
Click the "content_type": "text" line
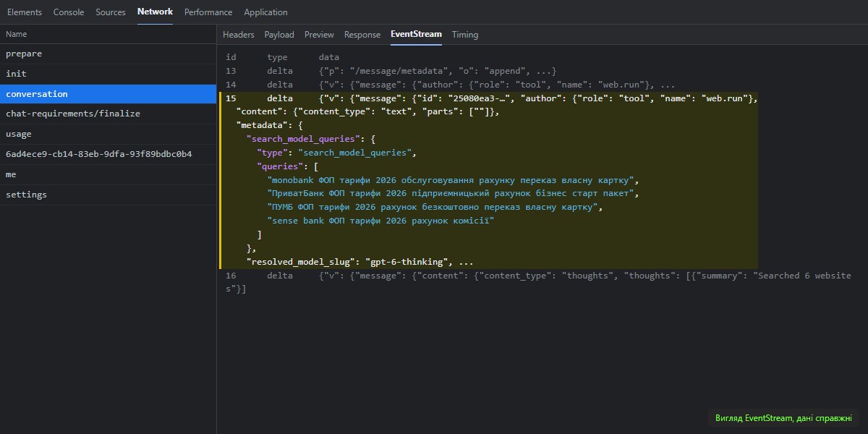click(x=368, y=112)
